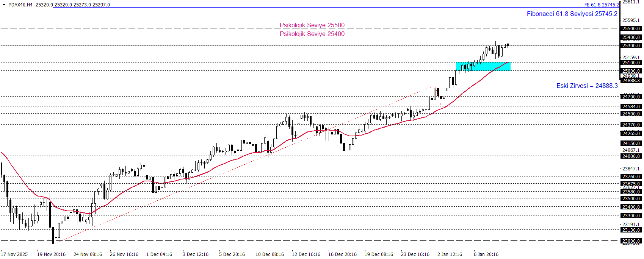
Task: Click the Psikolojik Seviye 25500 label
Action: (312, 25)
